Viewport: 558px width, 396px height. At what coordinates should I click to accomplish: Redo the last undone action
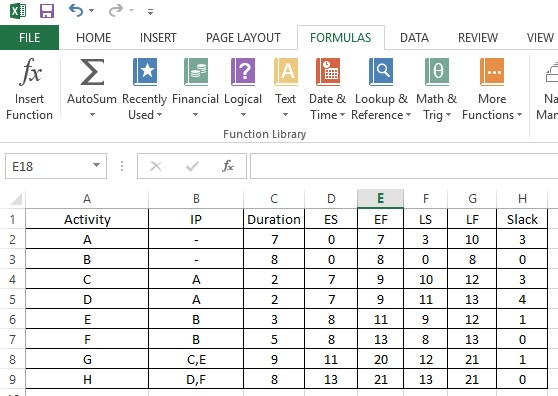pyautogui.click(x=116, y=10)
